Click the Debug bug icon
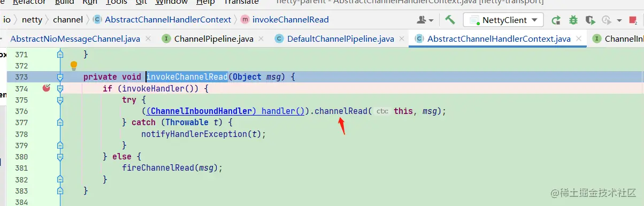Screen dimensions: 644x206 pos(573,20)
